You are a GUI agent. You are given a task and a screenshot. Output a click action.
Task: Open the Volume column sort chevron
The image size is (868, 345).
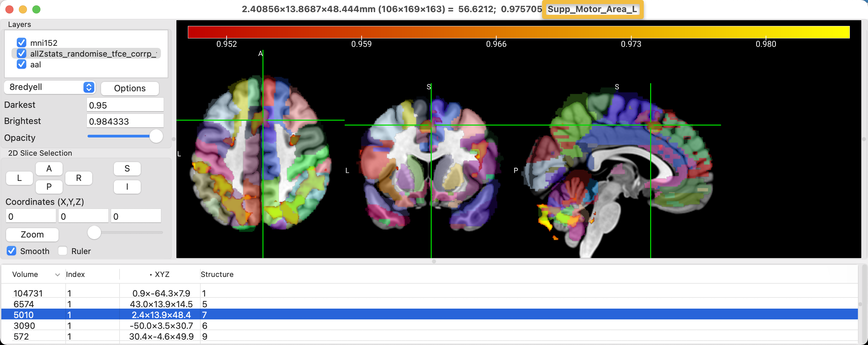pyautogui.click(x=57, y=275)
